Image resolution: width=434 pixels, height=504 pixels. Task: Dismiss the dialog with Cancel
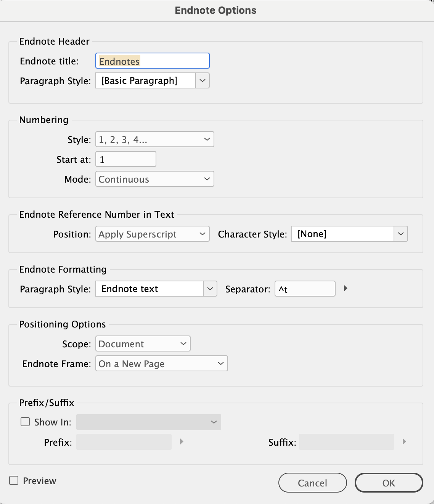(312, 483)
